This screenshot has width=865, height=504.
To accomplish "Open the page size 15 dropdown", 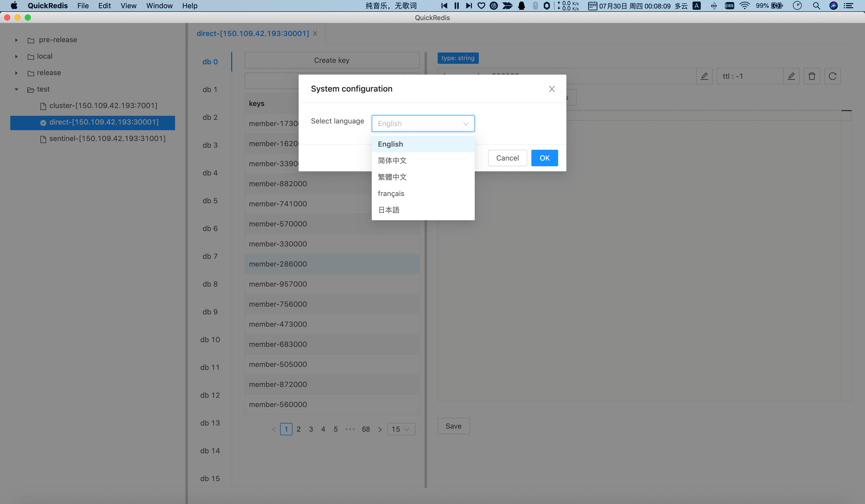I will (x=401, y=429).
